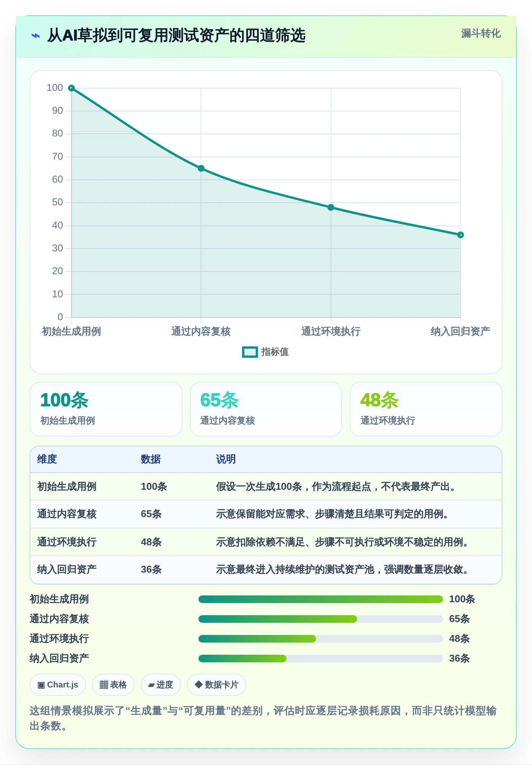Click the chart data point at 通过环境执行
Screen dimensions: 532x765
[x=331, y=208]
